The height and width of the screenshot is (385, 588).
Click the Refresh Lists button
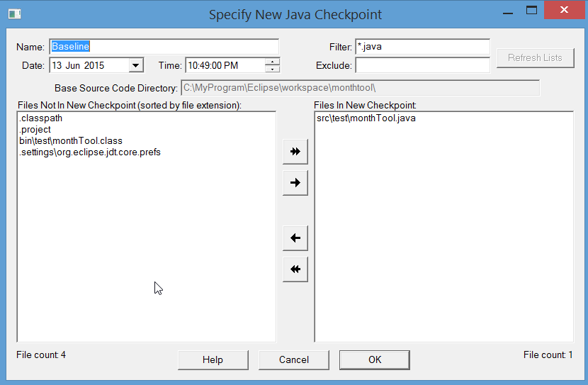click(x=535, y=58)
